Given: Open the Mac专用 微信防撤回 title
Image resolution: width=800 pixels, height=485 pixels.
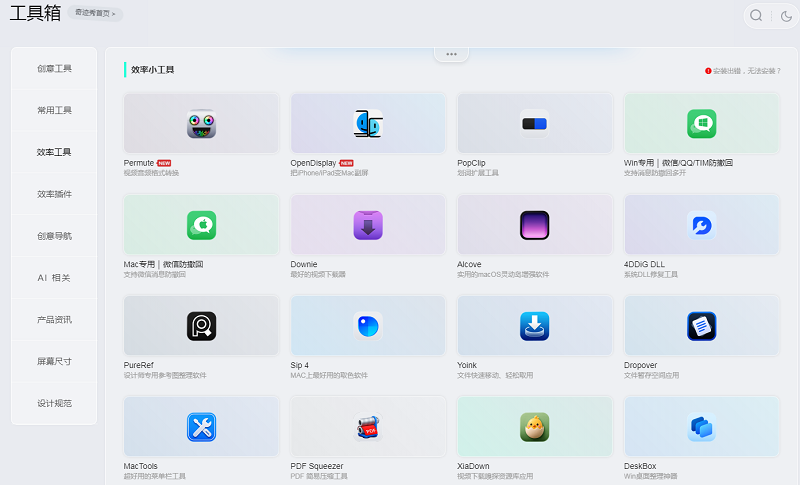Looking at the screenshot, I should point(163,264).
